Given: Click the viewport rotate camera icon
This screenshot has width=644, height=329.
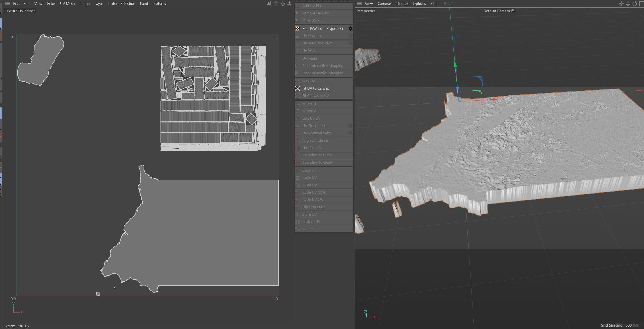Looking at the screenshot, I should [634, 4].
